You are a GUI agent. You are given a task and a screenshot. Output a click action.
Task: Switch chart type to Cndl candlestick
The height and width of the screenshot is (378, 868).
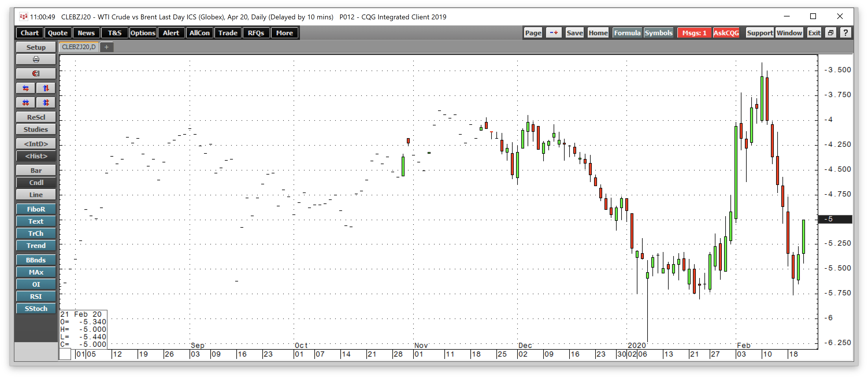click(x=36, y=183)
